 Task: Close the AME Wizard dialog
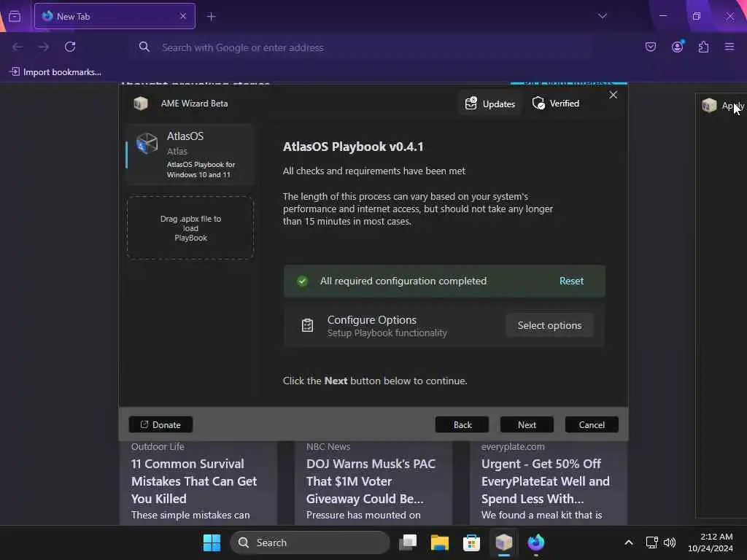point(613,96)
